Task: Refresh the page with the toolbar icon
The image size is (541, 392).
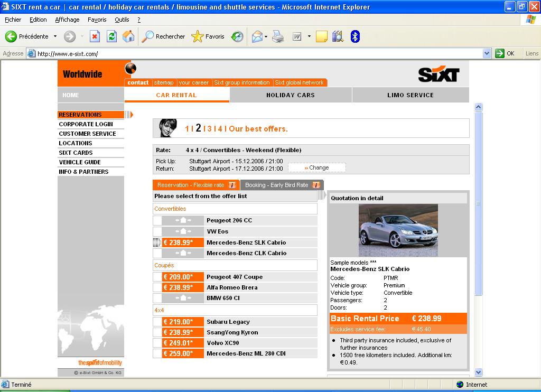Action: (111, 36)
